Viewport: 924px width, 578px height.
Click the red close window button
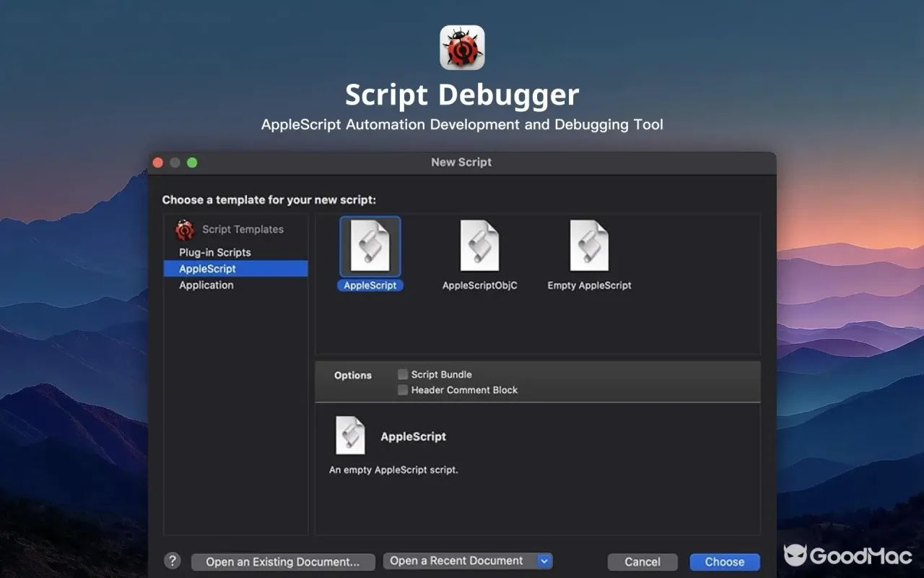(x=157, y=163)
